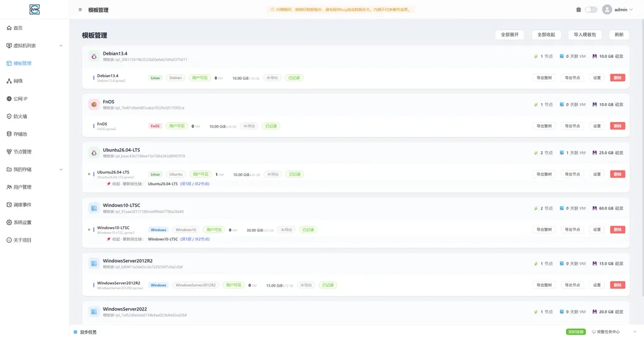This screenshot has width=644, height=337.
Task: Expand the Ubuntu26.04-LTS template row arrow
Action: (x=89, y=174)
